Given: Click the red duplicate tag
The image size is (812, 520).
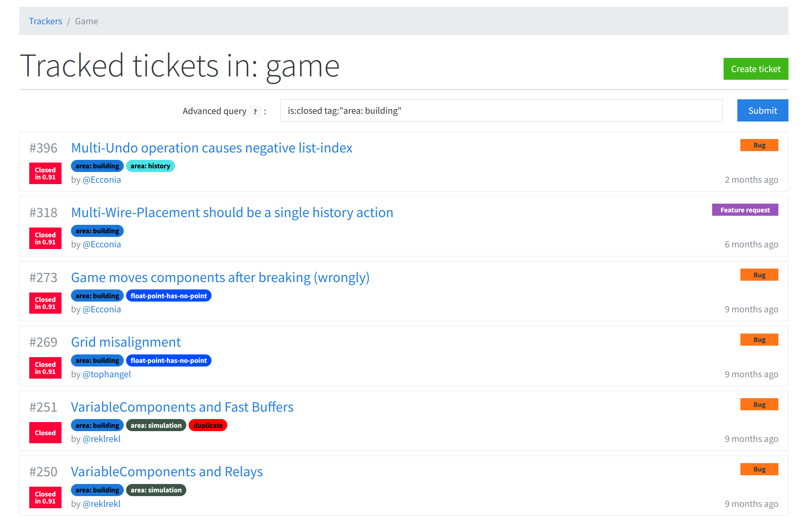Looking at the screenshot, I should coord(208,425).
